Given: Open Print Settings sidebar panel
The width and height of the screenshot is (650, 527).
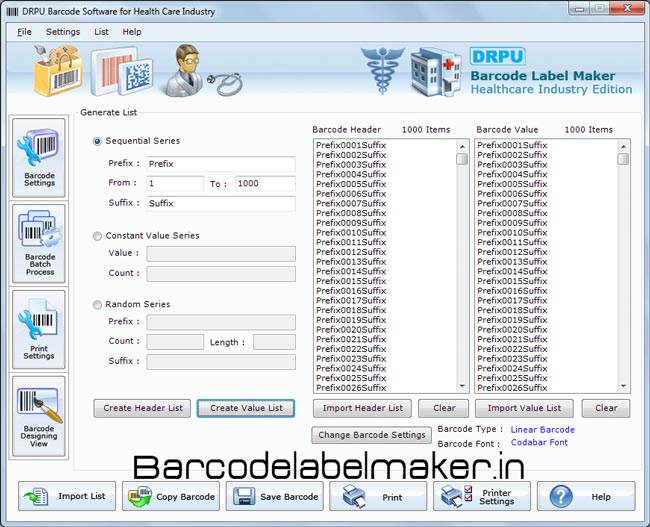Looking at the screenshot, I should click(x=39, y=330).
